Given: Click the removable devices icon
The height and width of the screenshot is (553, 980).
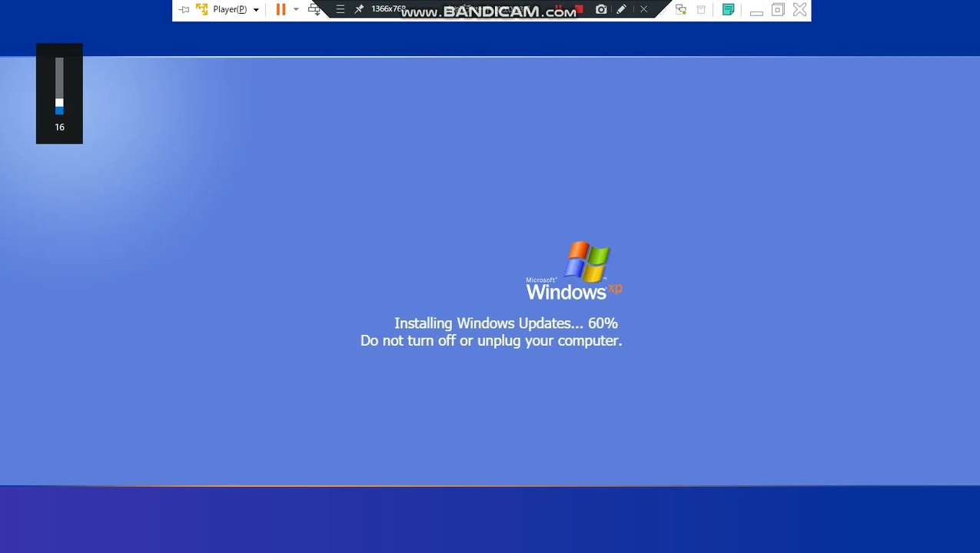Looking at the screenshot, I should pos(680,9).
